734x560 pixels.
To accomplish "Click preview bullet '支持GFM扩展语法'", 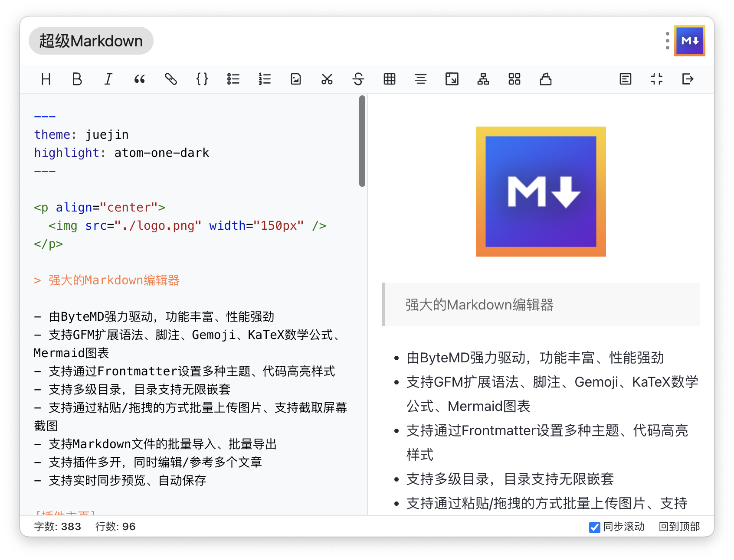I will tap(552, 394).
